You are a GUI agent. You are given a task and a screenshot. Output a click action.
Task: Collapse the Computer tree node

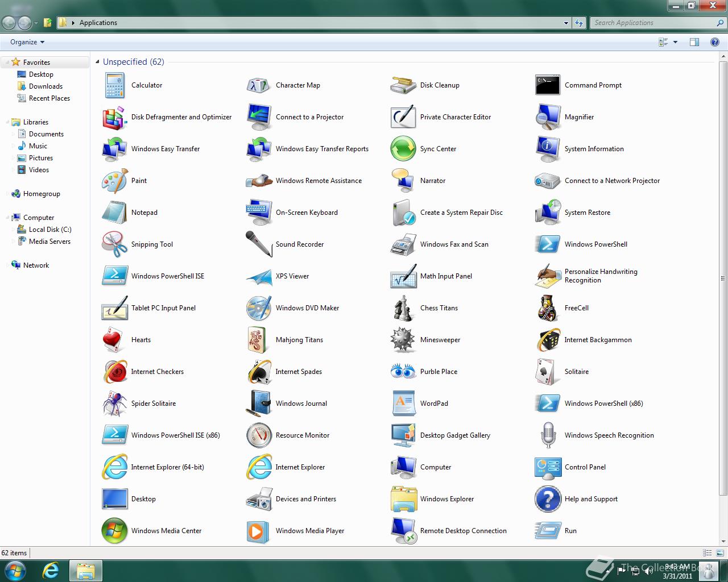[x=8, y=218]
